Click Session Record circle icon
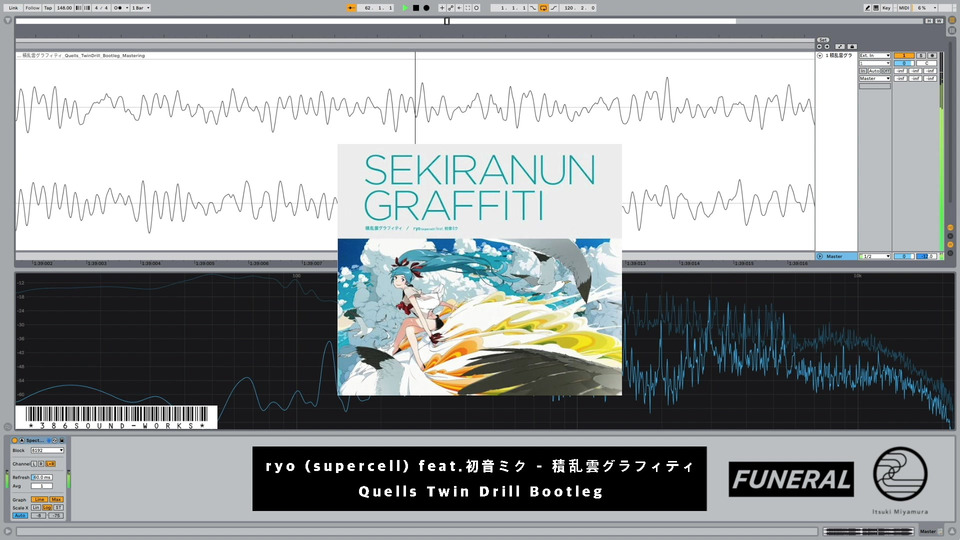Image resolution: width=960 pixels, height=540 pixels. (476, 8)
